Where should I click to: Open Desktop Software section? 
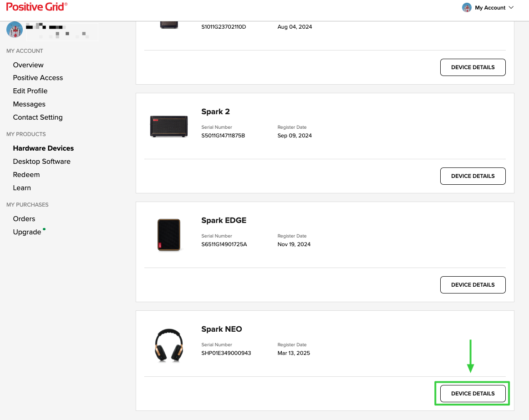41,161
